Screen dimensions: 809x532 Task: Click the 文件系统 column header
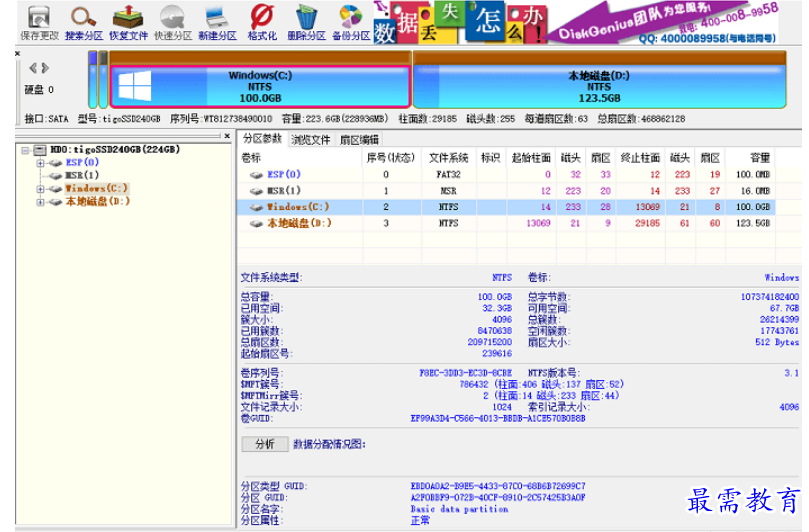pyautogui.click(x=448, y=157)
